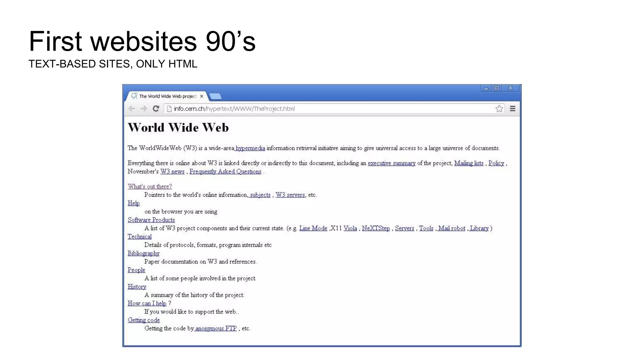Image resolution: width=644 pixels, height=362 pixels.
Task: Click the World Wide Web page heading
Action: click(x=178, y=127)
